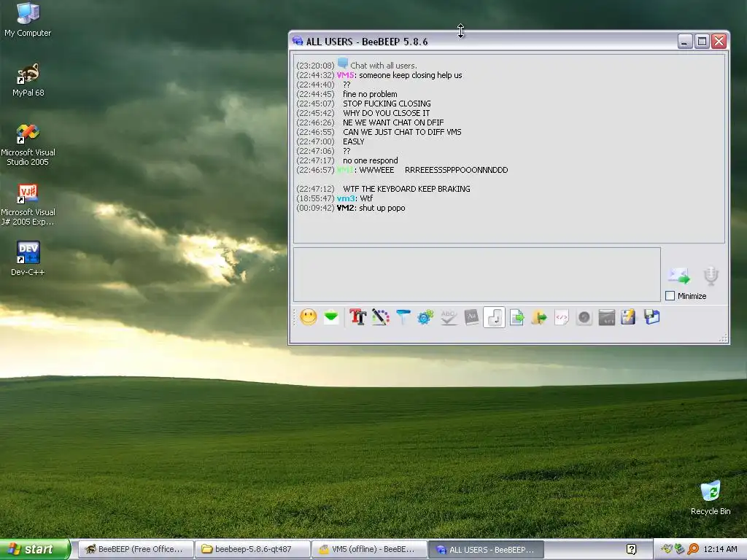Screen dimensions: 747x560
Task: Click the blue funnel filter icon
Action: [x=403, y=317]
